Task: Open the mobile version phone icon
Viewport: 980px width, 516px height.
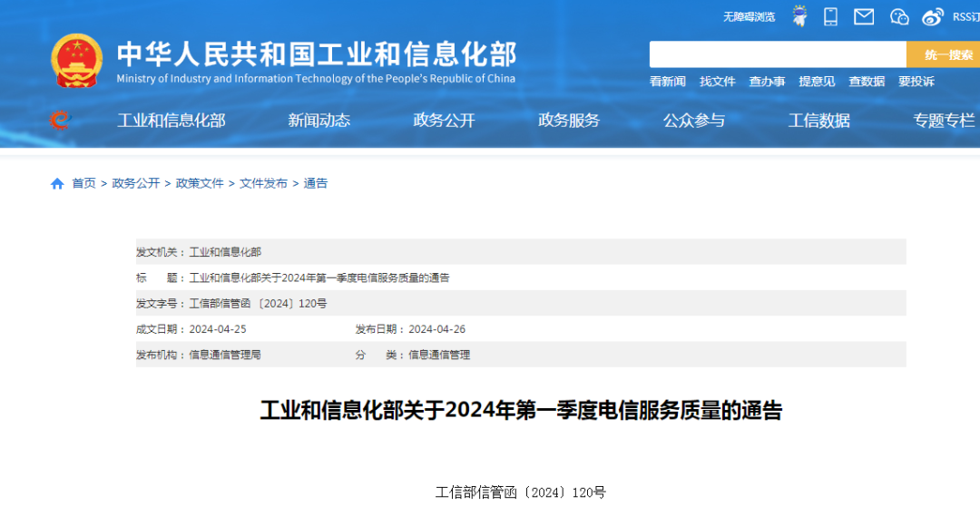Action: (x=830, y=16)
